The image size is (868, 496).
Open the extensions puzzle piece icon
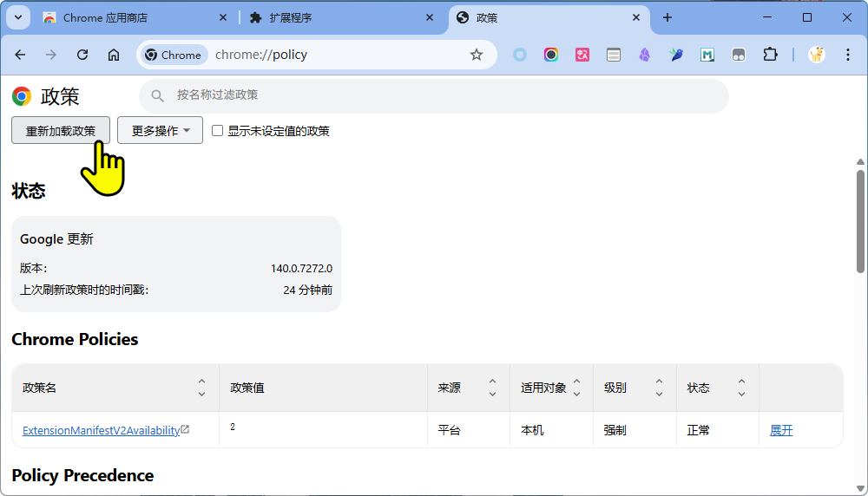pos(770,55)
